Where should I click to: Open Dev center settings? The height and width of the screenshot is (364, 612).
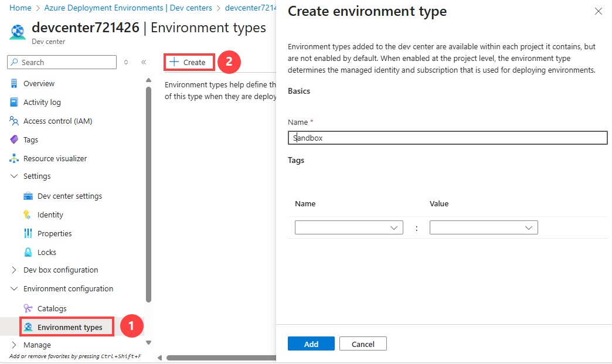(x=69, y=196)
